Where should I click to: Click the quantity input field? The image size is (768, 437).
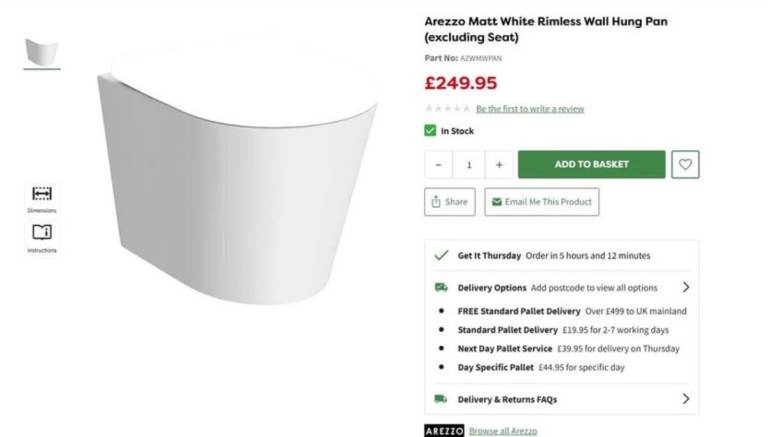click(468, 164)
